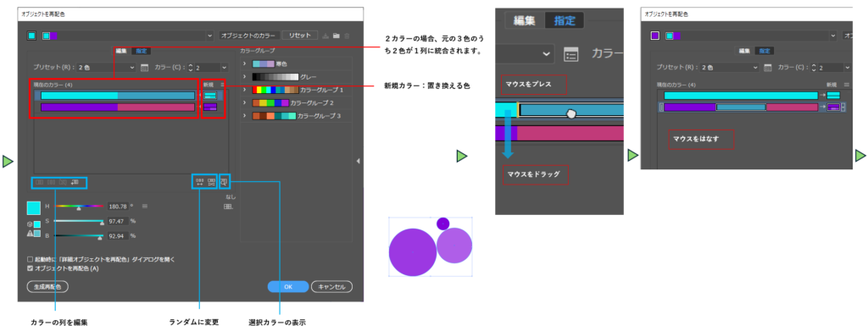The width and height of the screenshot is (868, 331).
Task: Click the 生成再配色 button
Action: [47, 287]
